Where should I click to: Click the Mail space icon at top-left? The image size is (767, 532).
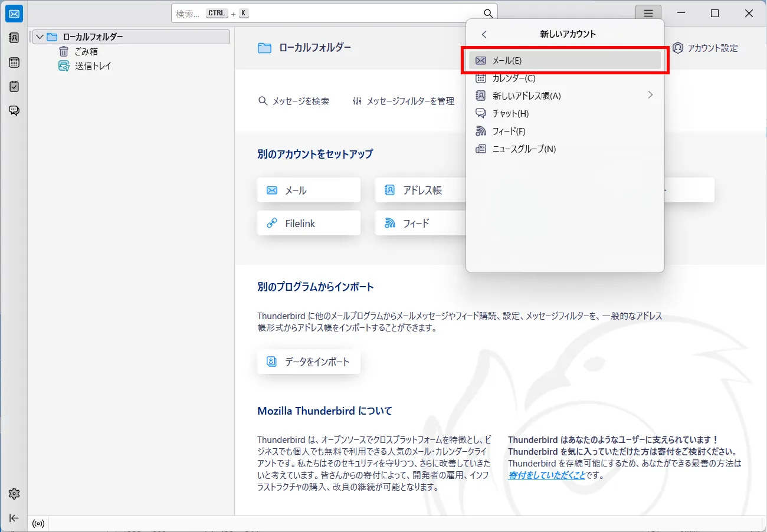[14, 14]
